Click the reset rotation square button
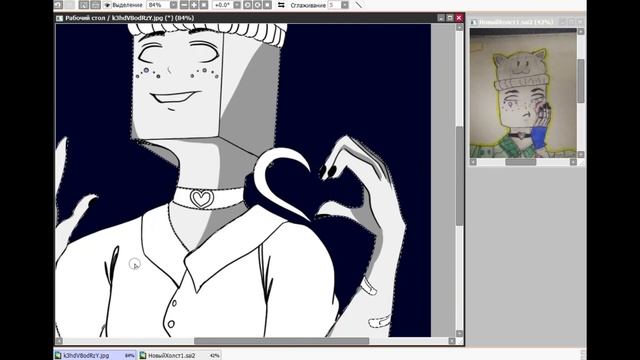 267,5
